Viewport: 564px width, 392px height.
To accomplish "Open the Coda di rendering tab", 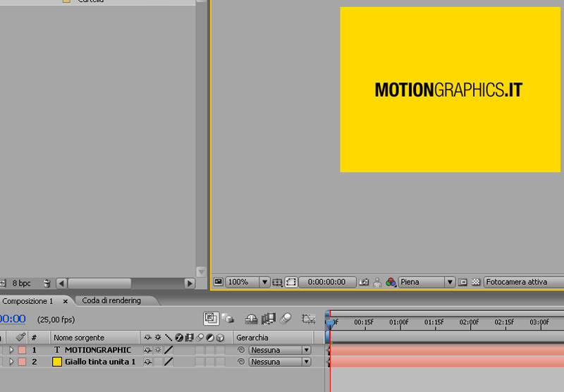I will pos(111,300).
